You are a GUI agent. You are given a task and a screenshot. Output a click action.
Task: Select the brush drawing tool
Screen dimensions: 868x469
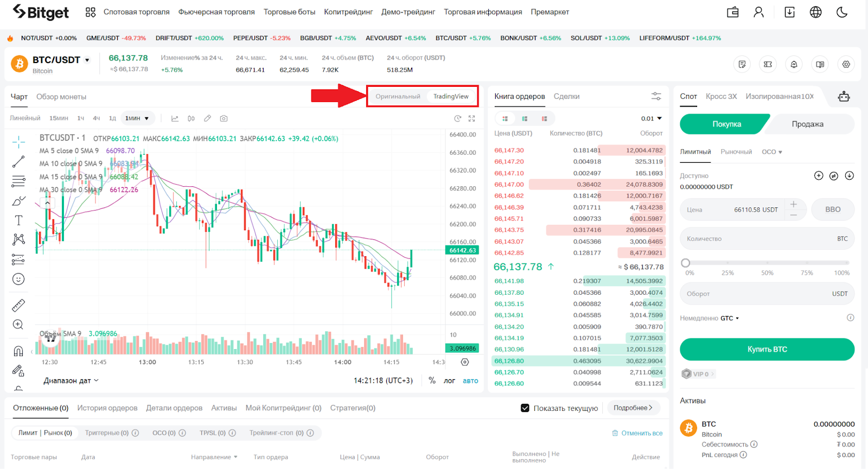click(18, 201)
